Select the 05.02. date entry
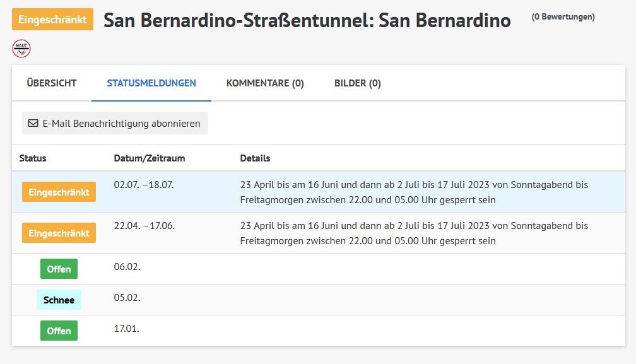The width and height of the screenshot is (636, 364). [x=127, y=298]
